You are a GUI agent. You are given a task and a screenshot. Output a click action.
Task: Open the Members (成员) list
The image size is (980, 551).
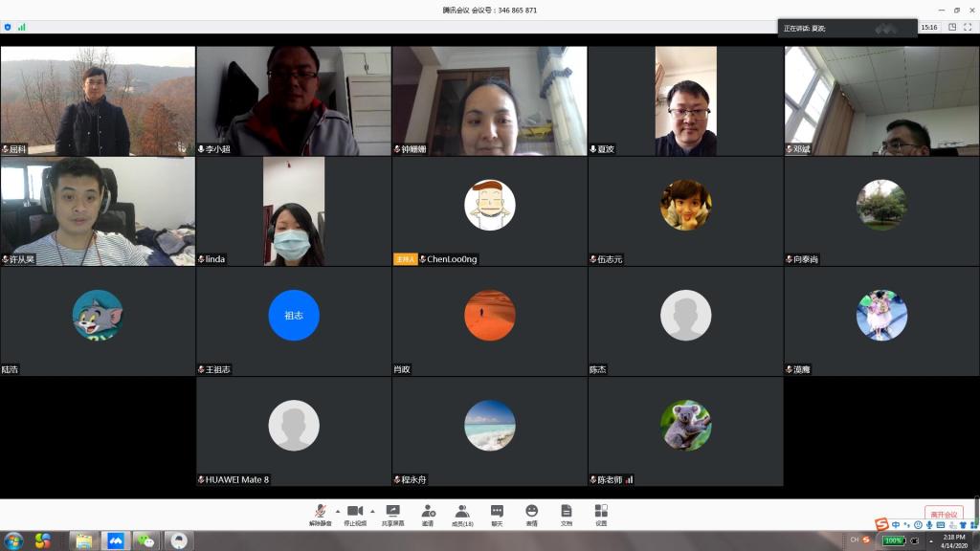(462, 514)
